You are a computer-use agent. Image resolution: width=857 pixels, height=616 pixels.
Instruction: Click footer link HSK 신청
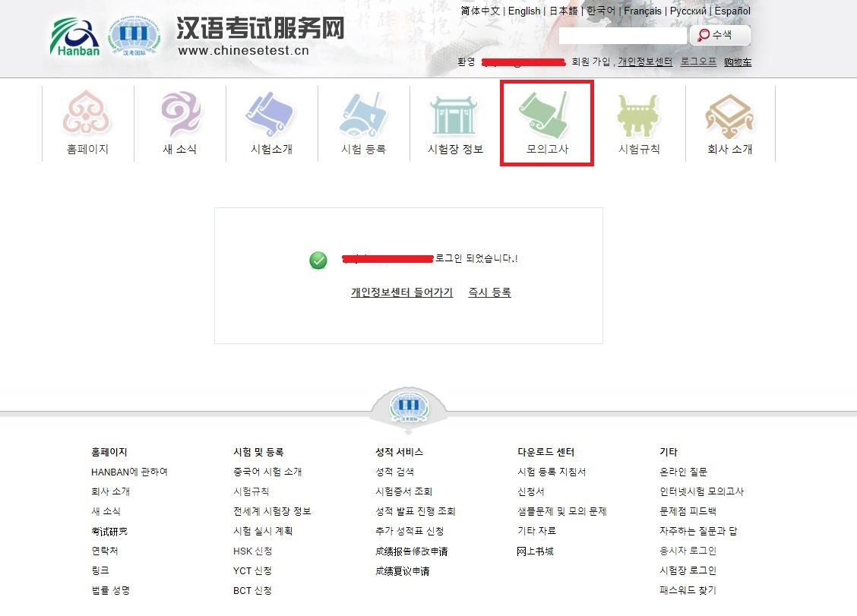tap(252, 551)
